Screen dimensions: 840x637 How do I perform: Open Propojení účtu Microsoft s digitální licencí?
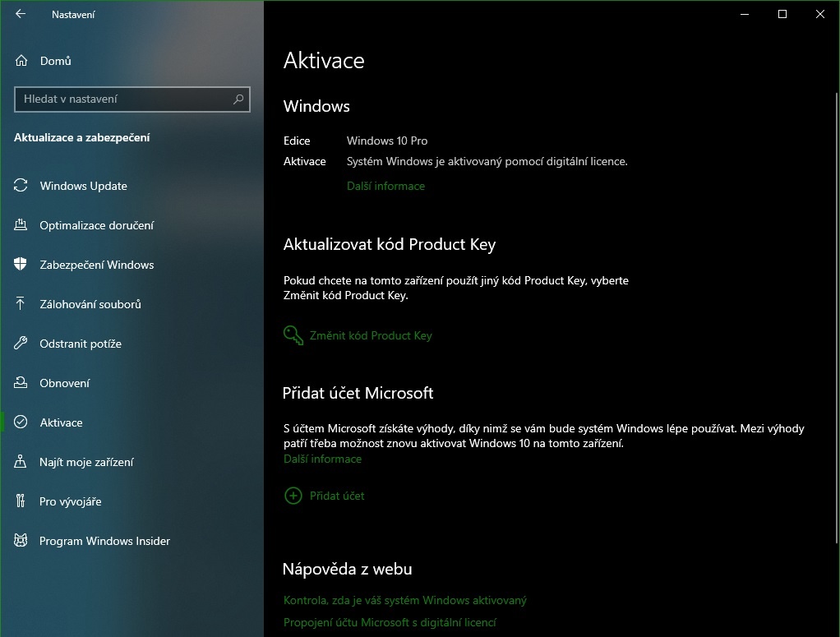coord(390,622)
